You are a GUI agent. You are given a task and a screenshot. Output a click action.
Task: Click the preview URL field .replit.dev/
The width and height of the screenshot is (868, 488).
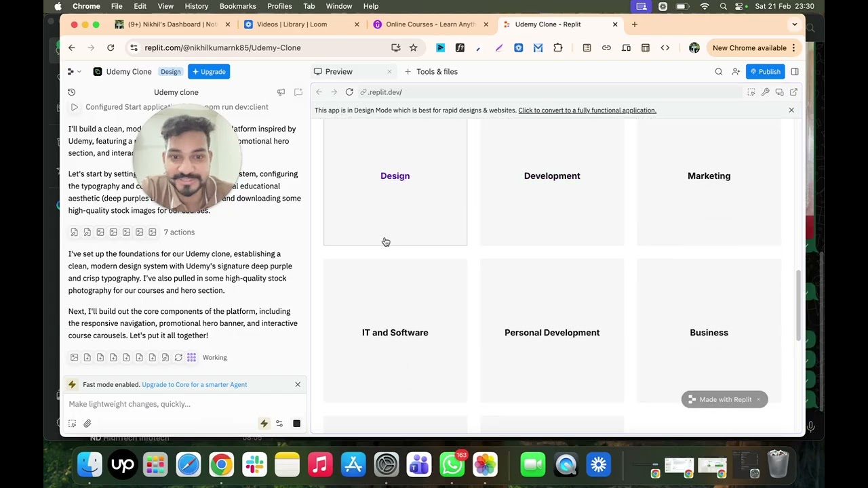point(549,92)
